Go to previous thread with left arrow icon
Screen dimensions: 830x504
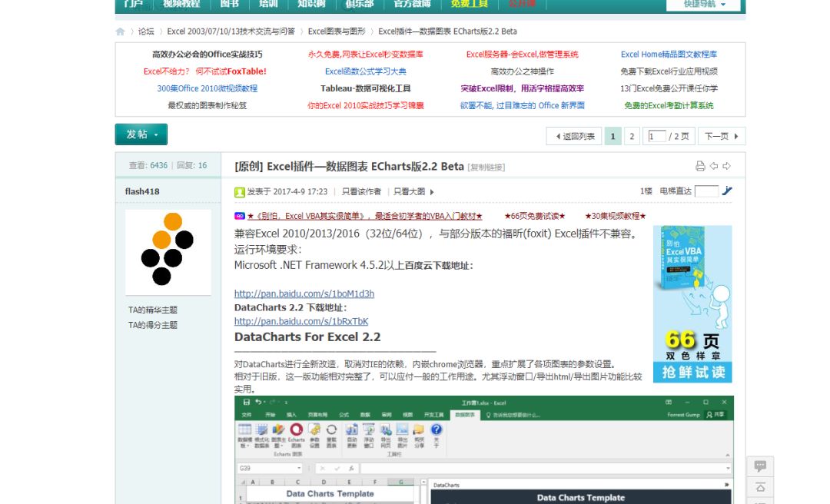pyautogui.click(x=713, y=166)
